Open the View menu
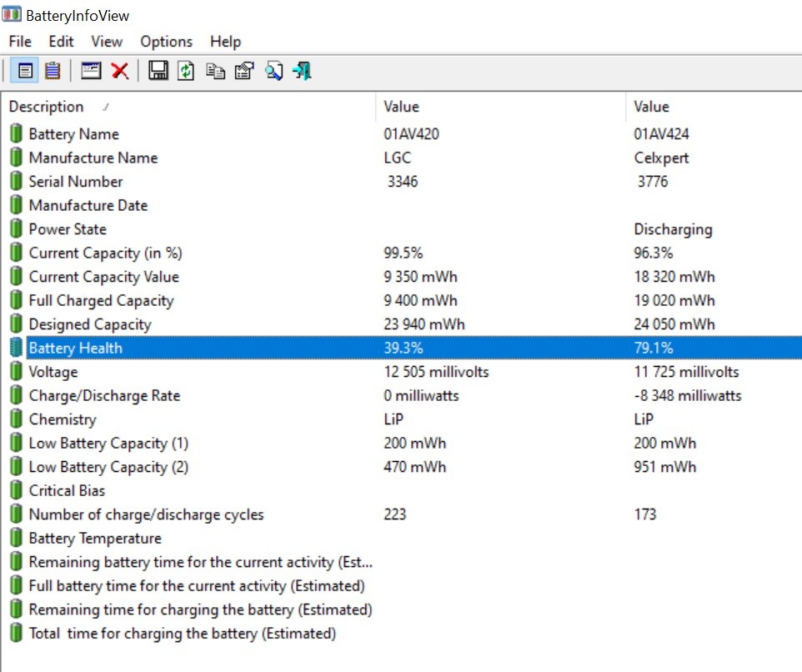The height and width of the screenshot is (672, 802). coord(107,42)
